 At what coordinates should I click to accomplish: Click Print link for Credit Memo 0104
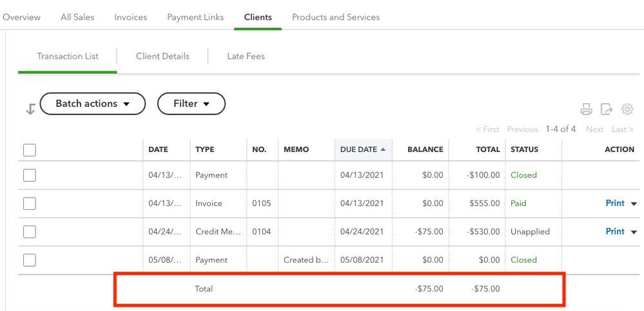click(x=615, y=232)
